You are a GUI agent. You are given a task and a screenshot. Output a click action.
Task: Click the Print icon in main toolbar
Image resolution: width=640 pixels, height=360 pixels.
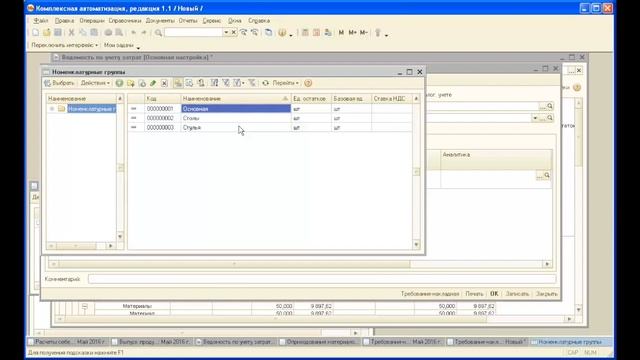click(108, 32)
